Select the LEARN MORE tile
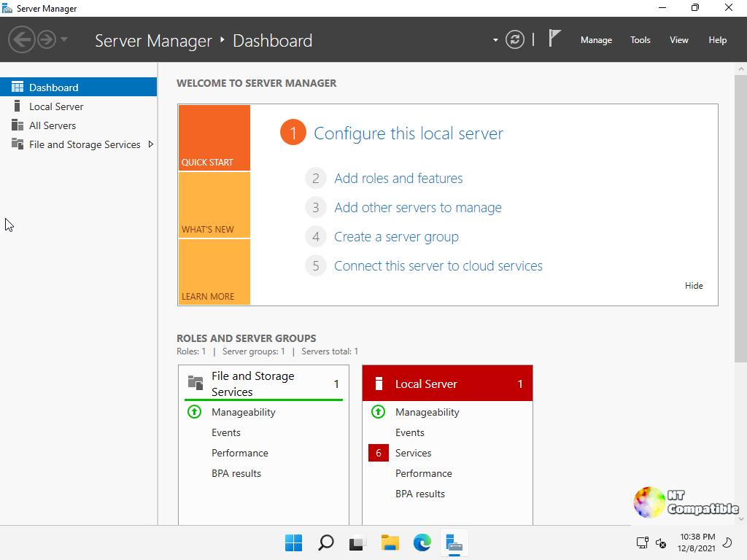 click(214, 272)
